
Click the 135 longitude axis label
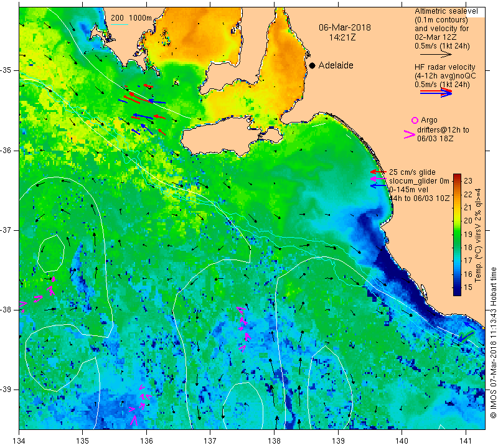pos(83,441)
